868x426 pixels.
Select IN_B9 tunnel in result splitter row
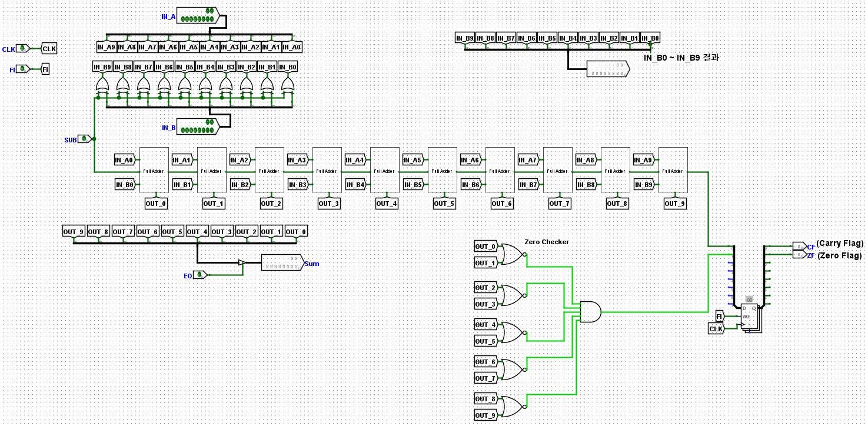tap(465, 38)
